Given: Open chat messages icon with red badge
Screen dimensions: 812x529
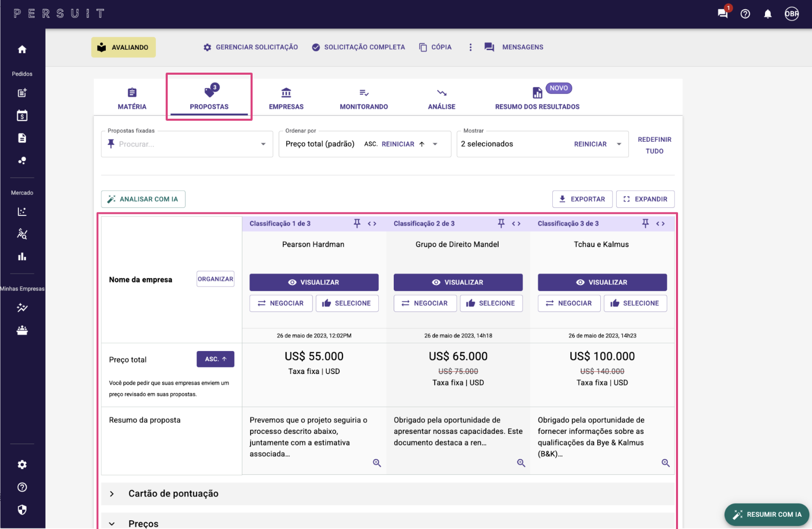Looking at the screenshot, I should tap(723, 13).
